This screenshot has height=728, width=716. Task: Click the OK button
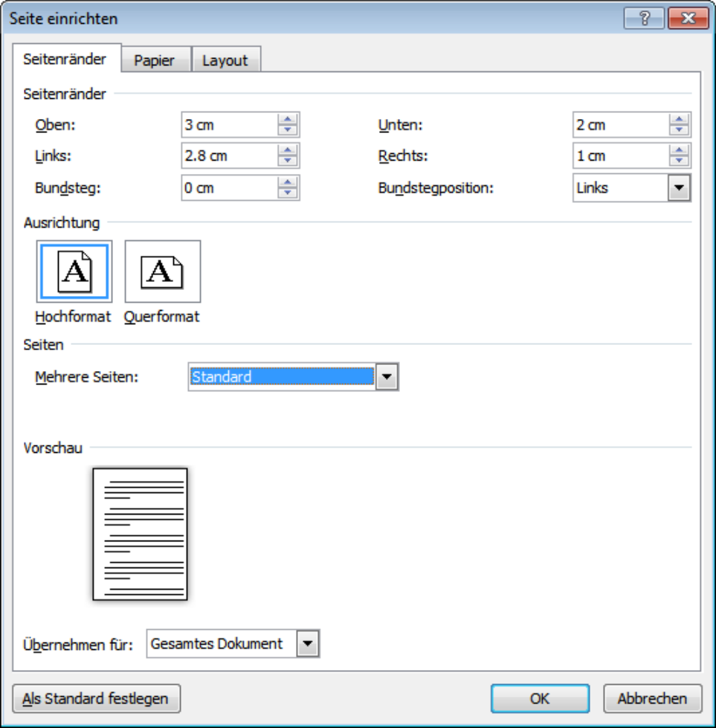[540, 698]
